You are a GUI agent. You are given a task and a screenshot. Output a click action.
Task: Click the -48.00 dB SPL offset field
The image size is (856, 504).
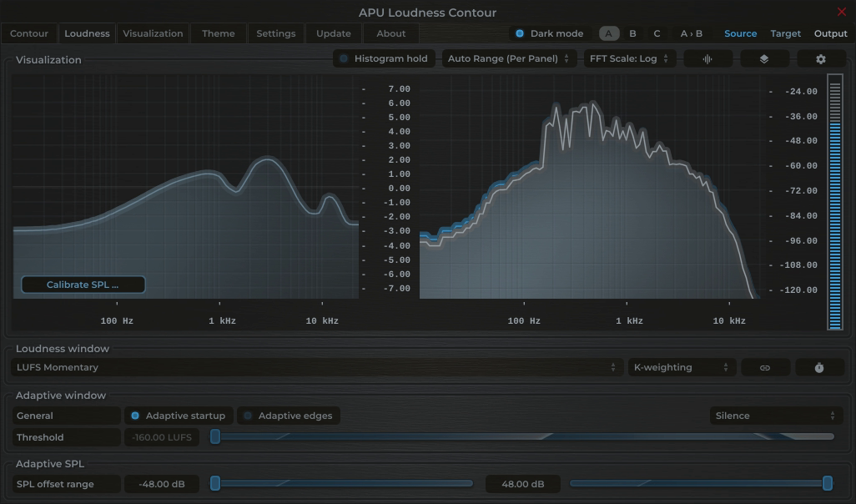tap(162, 484)
